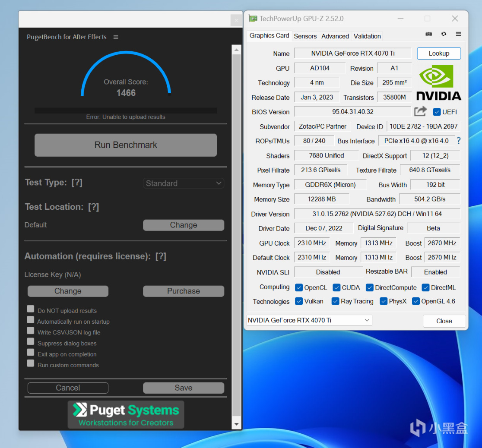Click the Test Type [?] help icon
482x448 pixels.
pos(77,183)
